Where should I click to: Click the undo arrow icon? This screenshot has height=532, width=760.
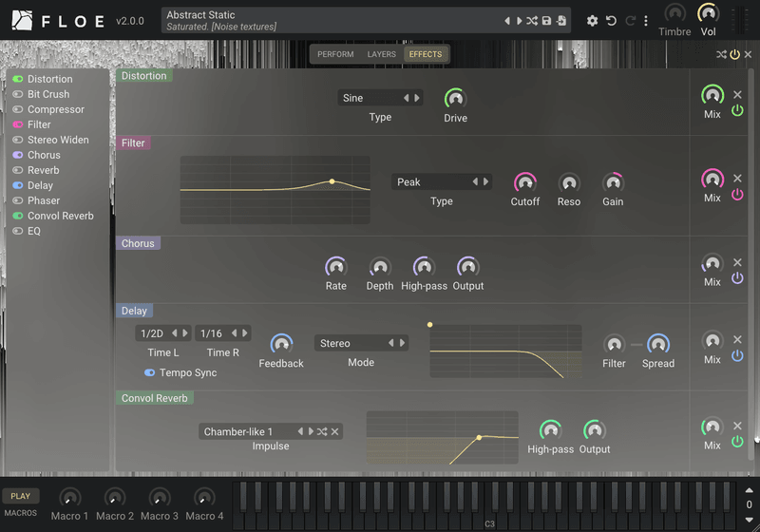point(611,21)
